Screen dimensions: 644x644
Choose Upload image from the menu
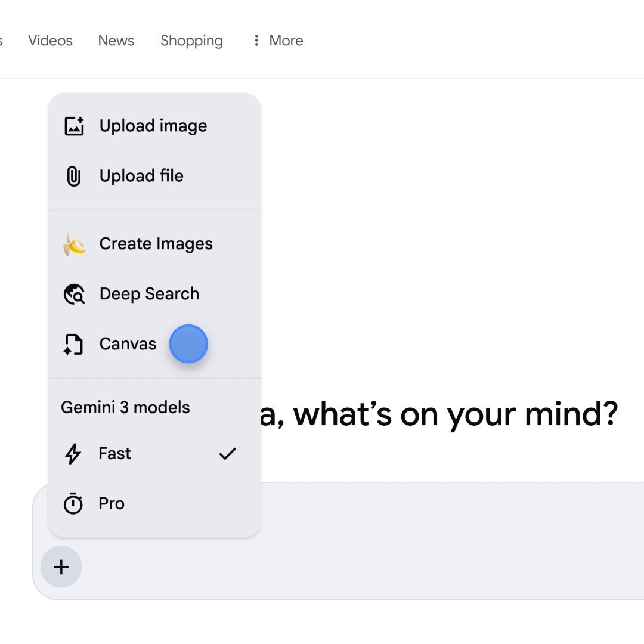(154, 126)
